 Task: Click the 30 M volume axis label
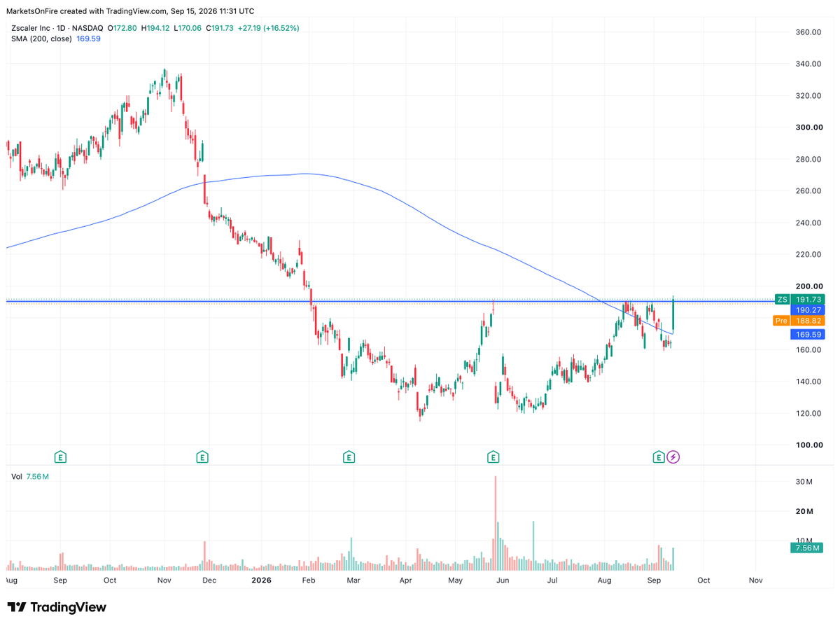tap(803, 482)
